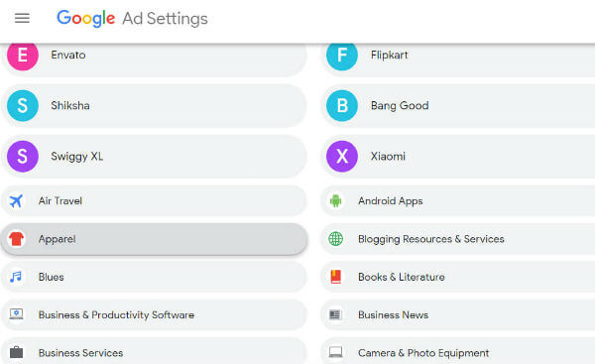The image size is (595, 364).
Task: Click the Business News newspaper icon
Action: pyautogui.click(x=335, y=314)
